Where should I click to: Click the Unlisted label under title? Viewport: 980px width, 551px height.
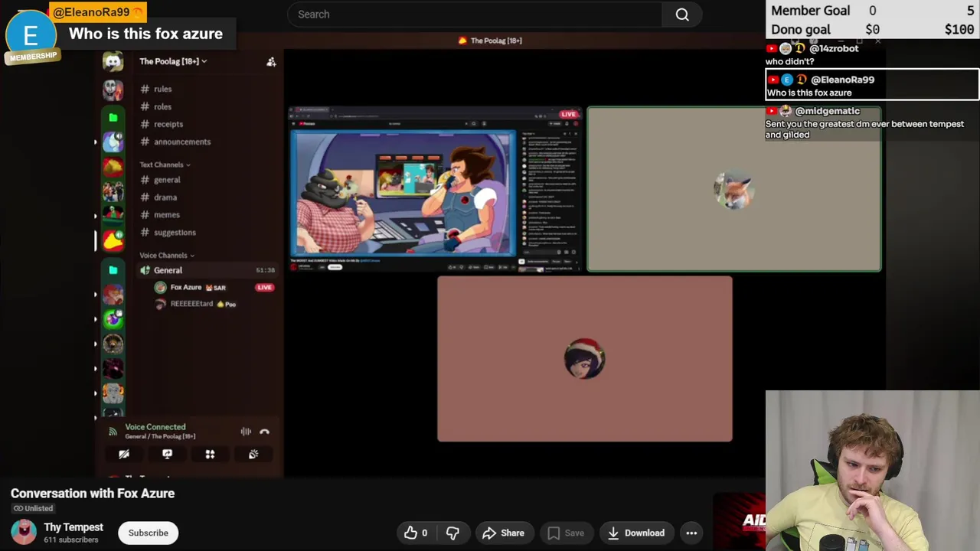click(x=34, y=508)
